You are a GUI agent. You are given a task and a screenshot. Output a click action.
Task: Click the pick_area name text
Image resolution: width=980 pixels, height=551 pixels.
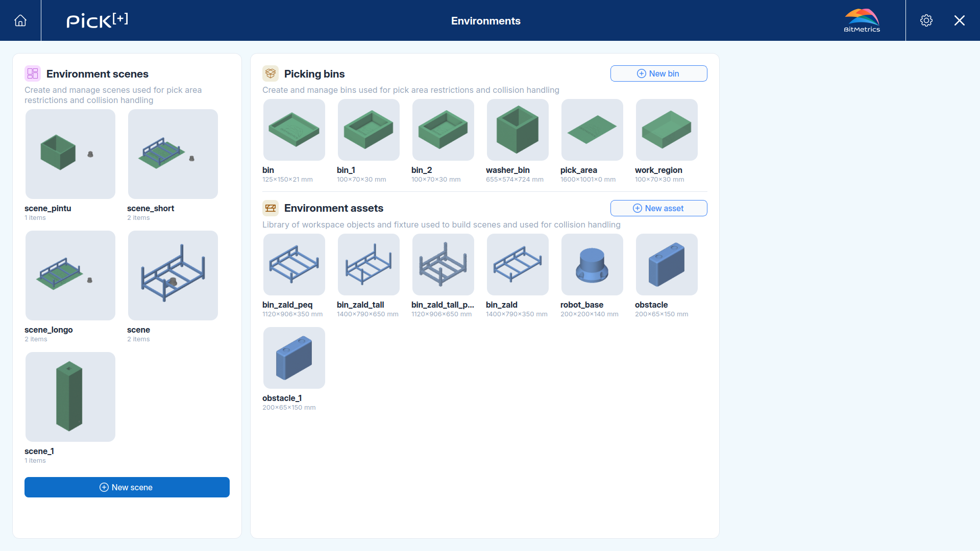coord(579,170)
